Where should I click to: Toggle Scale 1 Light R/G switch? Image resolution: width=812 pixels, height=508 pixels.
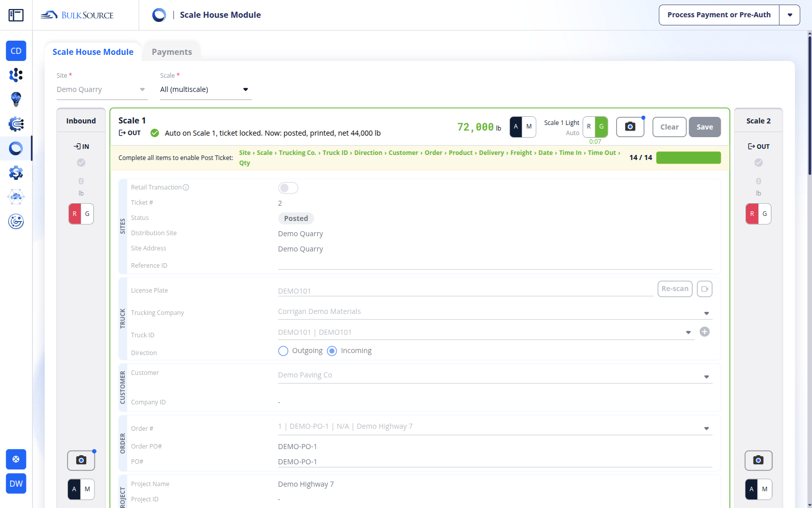595,127
